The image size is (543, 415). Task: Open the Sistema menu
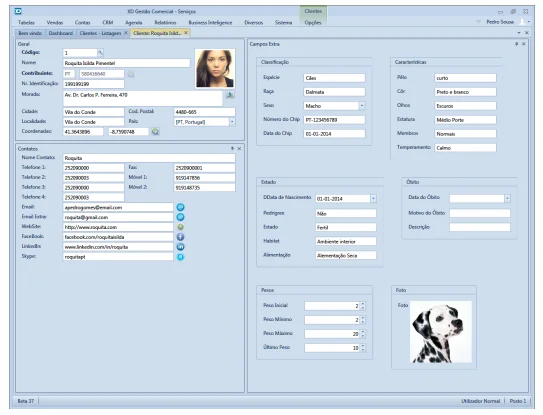point(284,23)
